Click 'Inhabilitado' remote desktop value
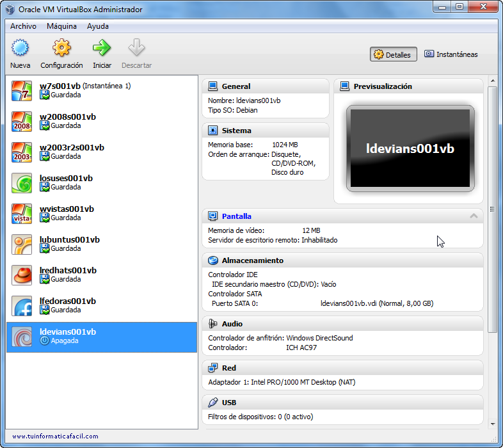The height and width of the screenshot is (448, 503). 319,240
